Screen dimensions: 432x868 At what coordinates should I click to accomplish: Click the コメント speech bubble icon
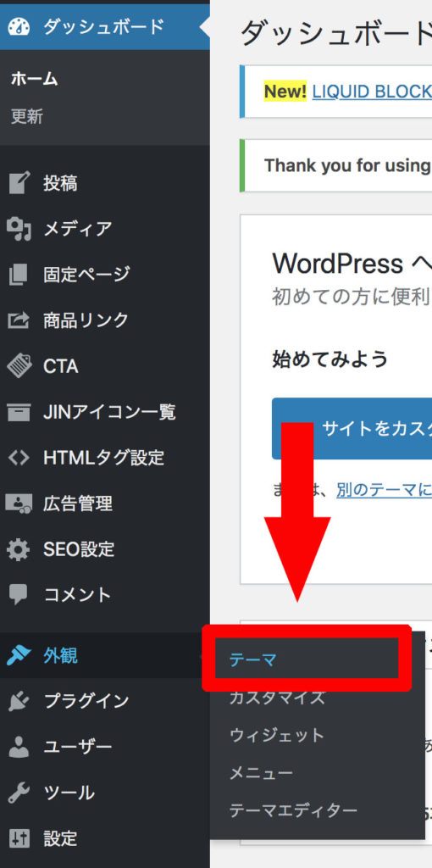(19, 595)
